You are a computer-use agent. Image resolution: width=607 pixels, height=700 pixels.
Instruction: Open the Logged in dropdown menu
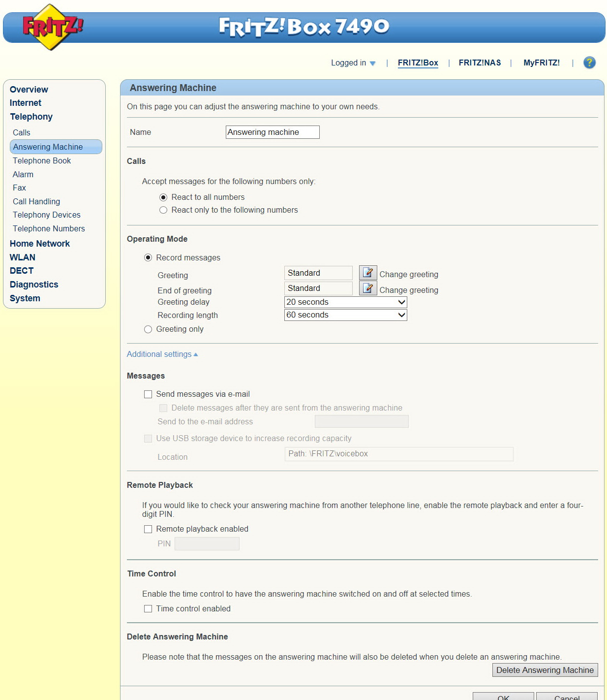coord(353,63)
